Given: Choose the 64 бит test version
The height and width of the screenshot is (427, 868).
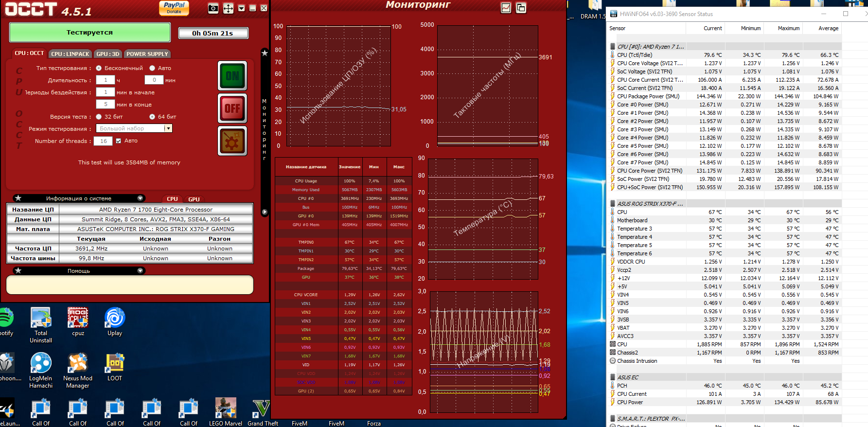Looking at the screenshot, I should [152, 117].
